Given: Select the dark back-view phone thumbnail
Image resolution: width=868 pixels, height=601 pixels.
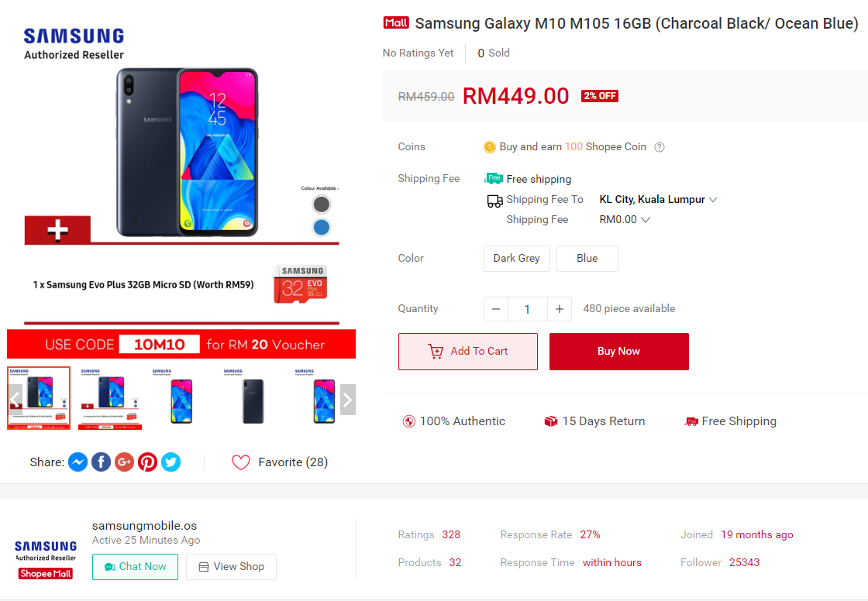Looking at the screenshot, I should tap(253, 398).
